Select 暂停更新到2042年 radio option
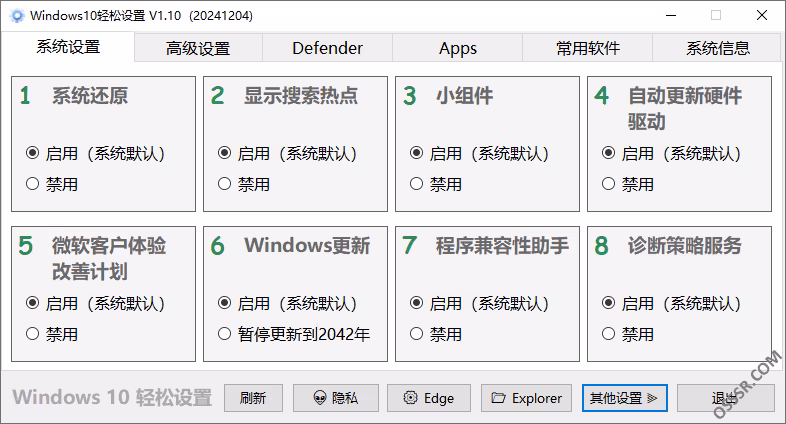786x424 pixels. [225, 334]
